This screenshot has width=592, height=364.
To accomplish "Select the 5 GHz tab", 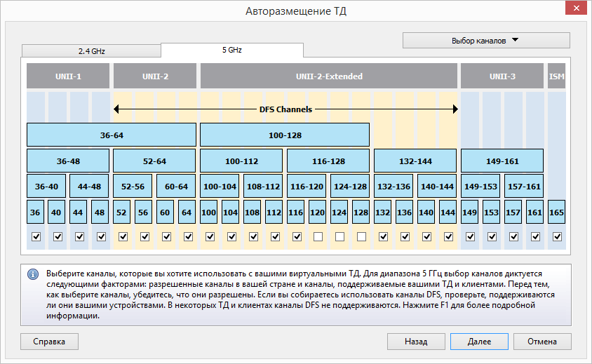I will 231,50.
